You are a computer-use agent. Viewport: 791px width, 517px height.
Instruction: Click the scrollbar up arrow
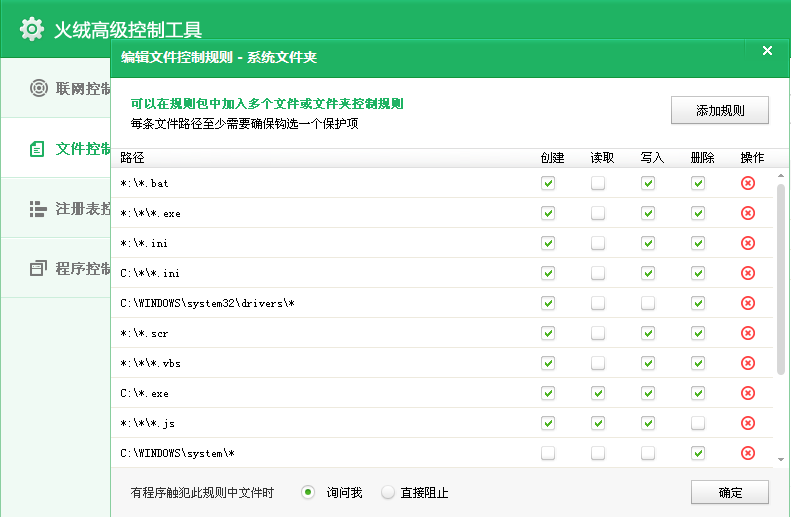[780, 176]
